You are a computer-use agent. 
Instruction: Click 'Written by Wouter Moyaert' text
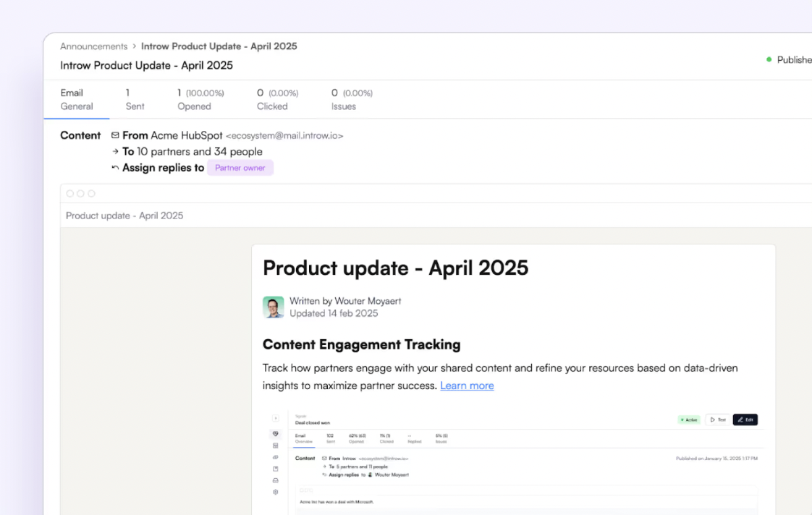coord(345,301)
